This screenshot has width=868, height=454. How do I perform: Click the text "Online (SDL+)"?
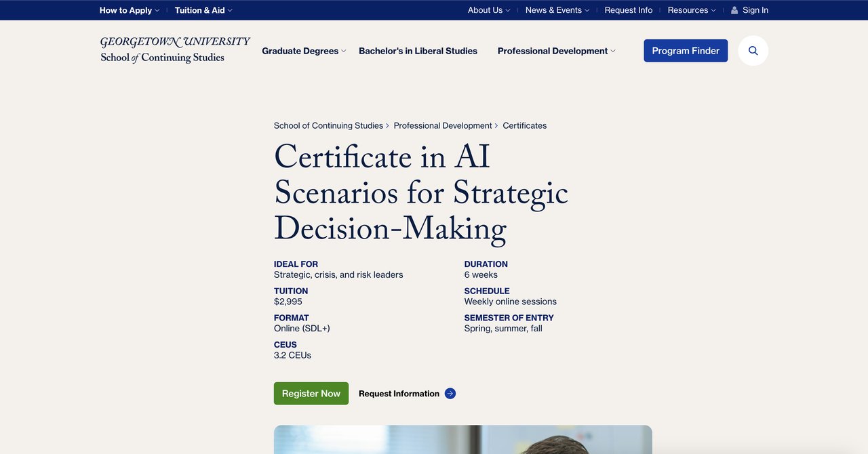(x=302, y=329)
